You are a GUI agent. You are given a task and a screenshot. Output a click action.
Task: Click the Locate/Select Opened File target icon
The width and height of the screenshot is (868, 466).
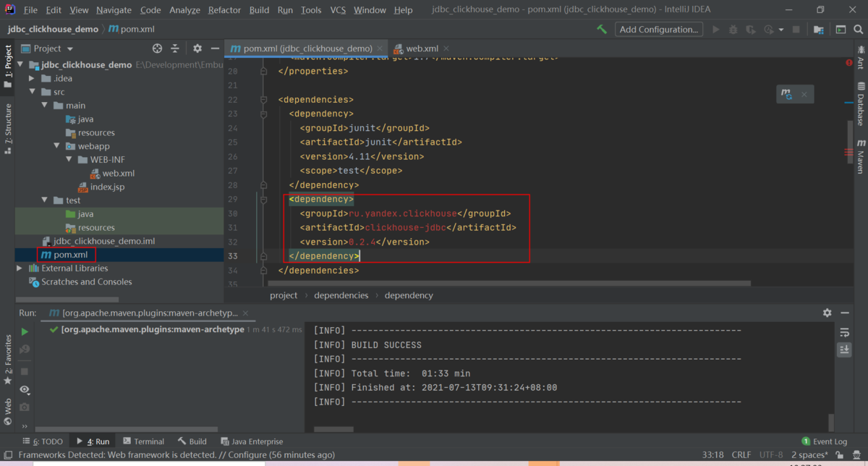[157, 48]
